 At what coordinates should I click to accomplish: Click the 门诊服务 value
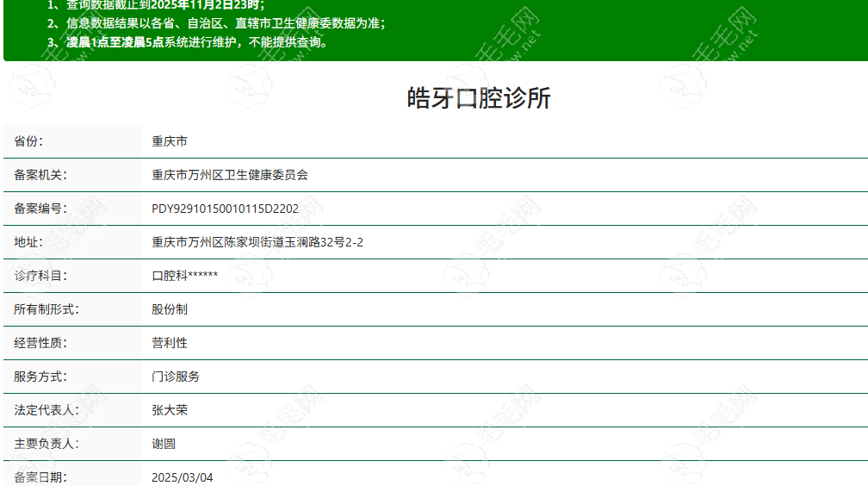pyautogui.click(x=176, y=377)
